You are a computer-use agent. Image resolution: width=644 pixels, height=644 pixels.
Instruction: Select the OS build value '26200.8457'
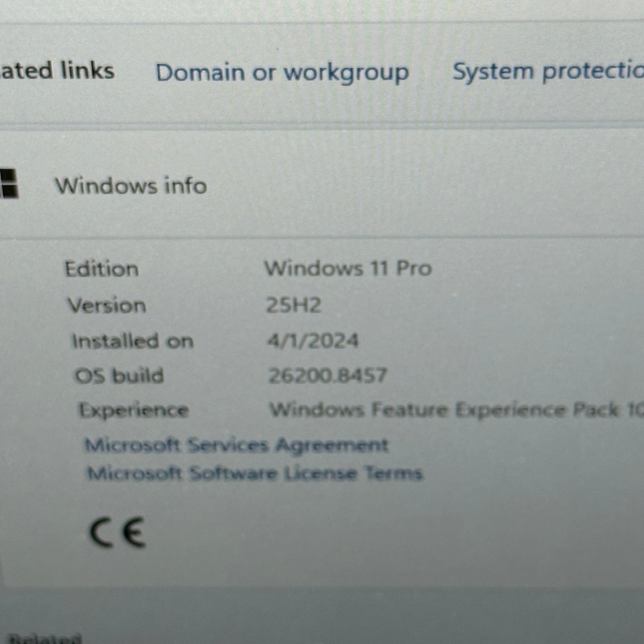328,376
